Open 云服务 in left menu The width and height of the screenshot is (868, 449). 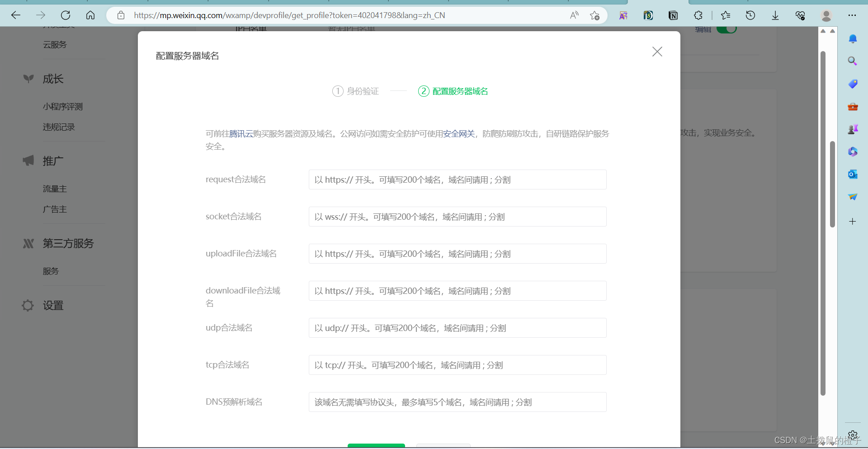coord(55,45)
